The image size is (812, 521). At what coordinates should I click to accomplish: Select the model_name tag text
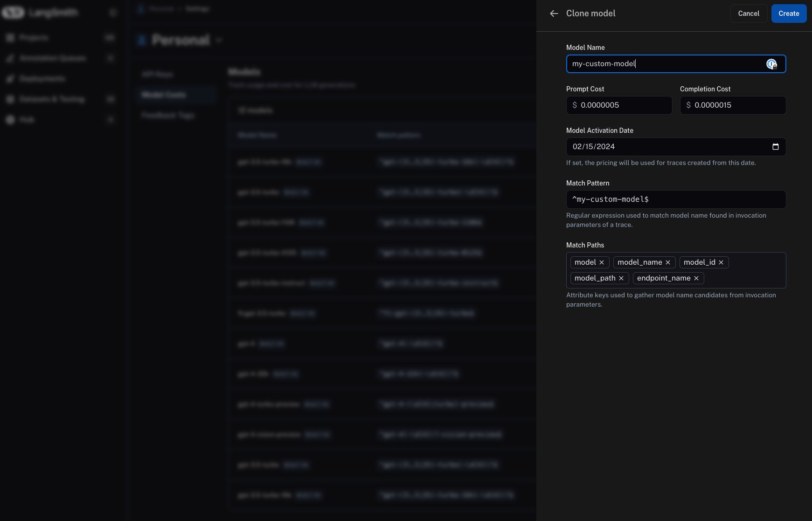point(639,262)
